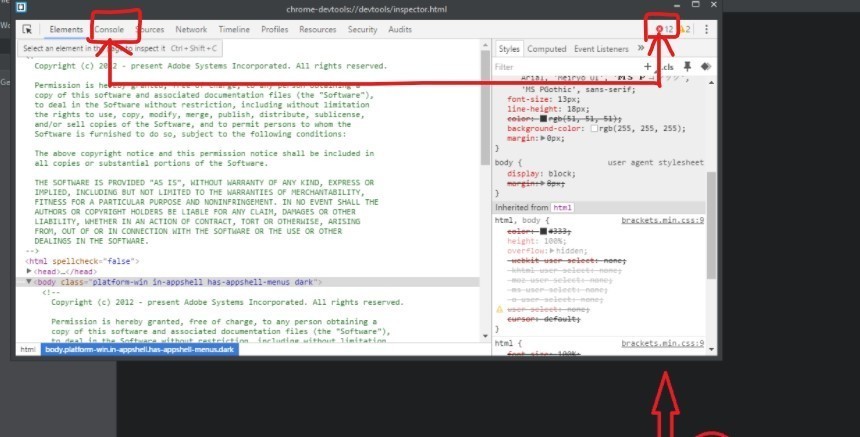Switch to the Console tab
This screenshot has height=437, width=860.
point(109,30)
